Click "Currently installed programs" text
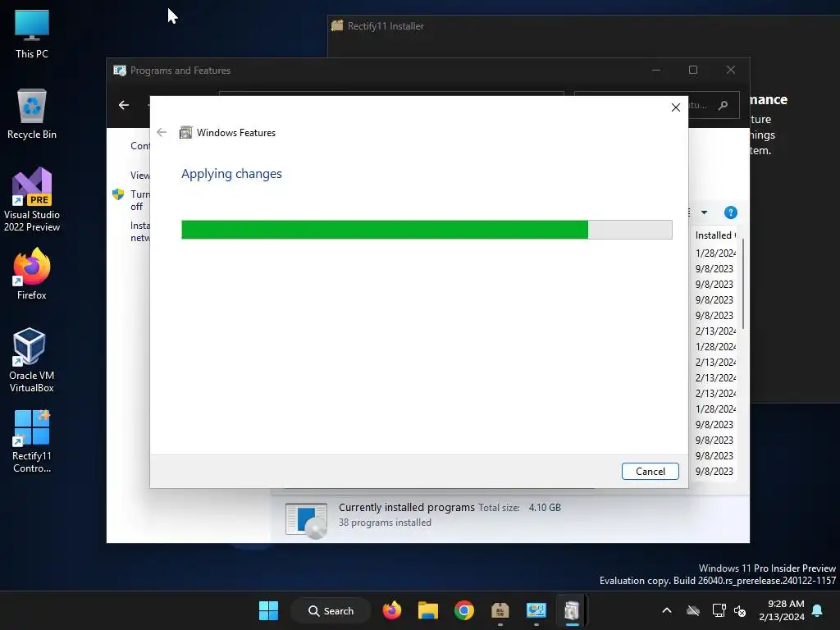Viewport: 840px width, 630px height. coord(407,507)
